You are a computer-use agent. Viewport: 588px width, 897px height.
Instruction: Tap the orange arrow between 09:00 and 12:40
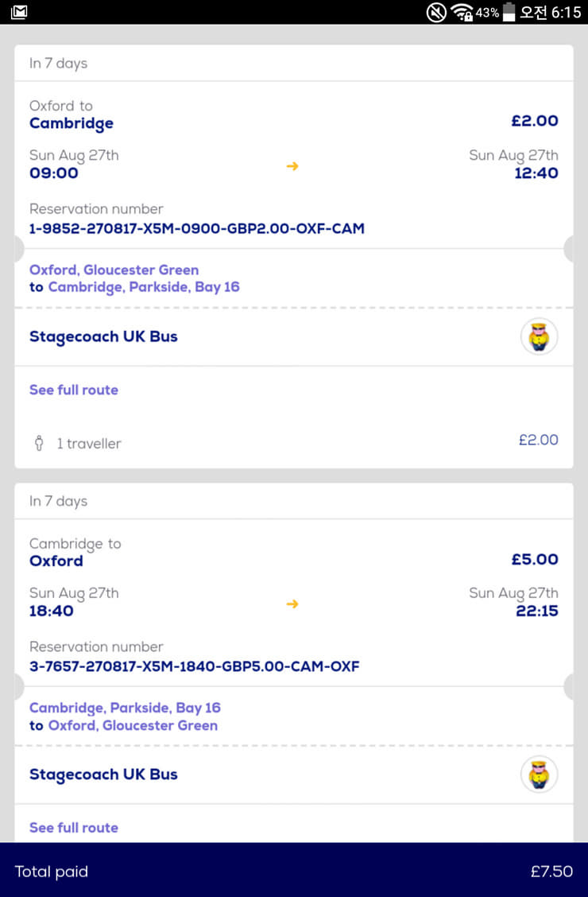(292, 166)
